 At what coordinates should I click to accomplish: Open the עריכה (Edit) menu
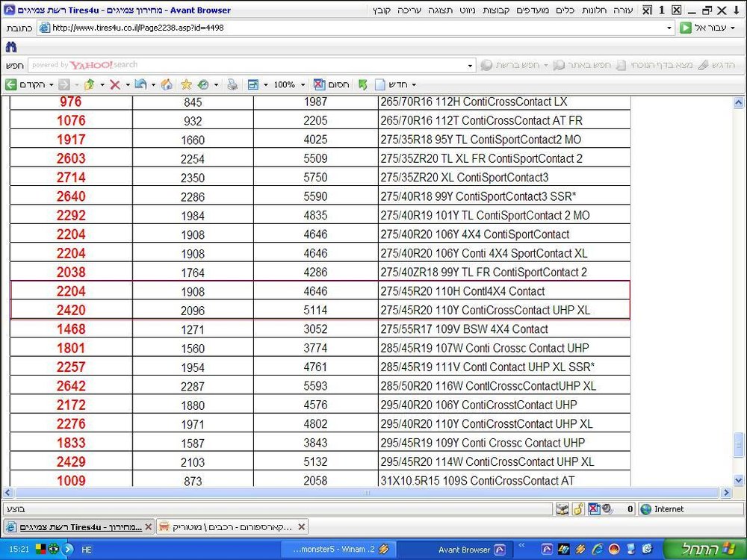tap(409, 10)
